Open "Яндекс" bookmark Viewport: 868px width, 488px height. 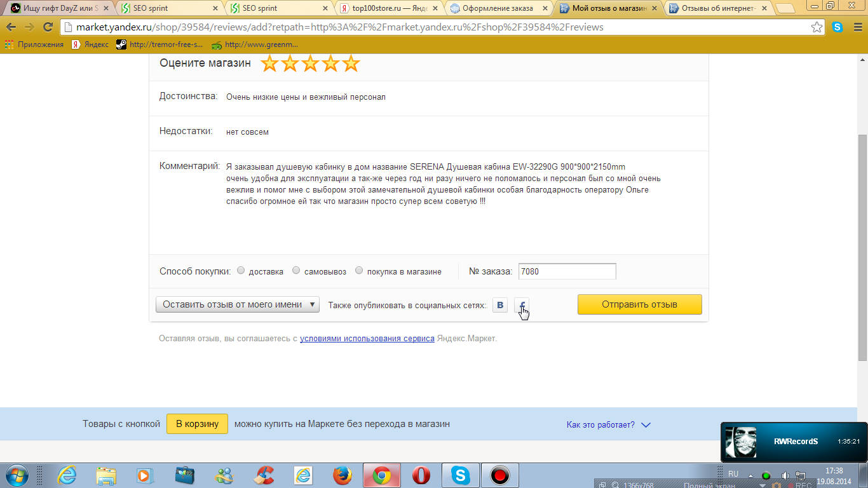tap(90, 44)
